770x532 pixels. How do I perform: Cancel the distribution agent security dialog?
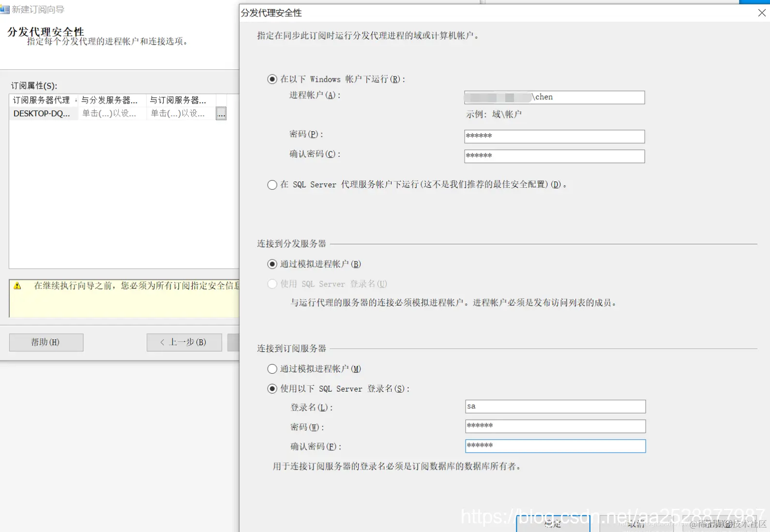click(x=636, y=523)
